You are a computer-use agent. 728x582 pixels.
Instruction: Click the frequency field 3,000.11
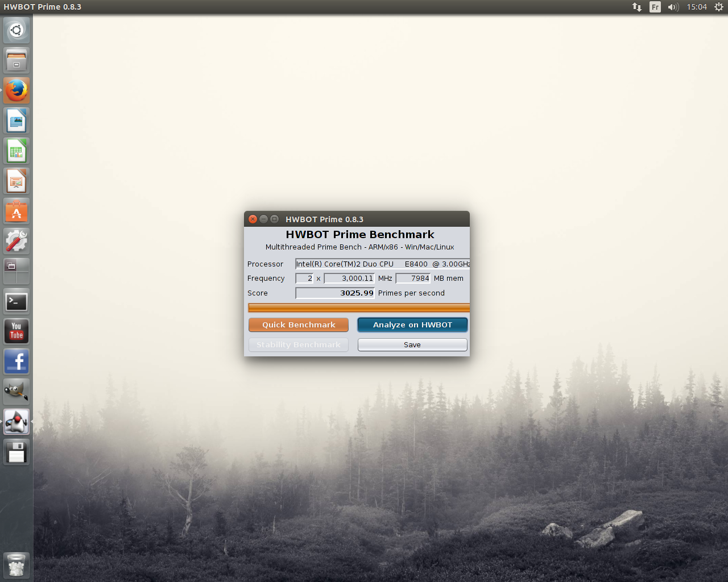tap(349, 278)
